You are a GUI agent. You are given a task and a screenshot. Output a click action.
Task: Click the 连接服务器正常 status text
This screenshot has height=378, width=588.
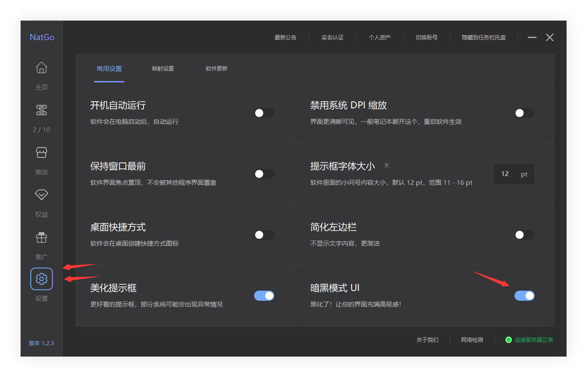(x=534, y=340)
